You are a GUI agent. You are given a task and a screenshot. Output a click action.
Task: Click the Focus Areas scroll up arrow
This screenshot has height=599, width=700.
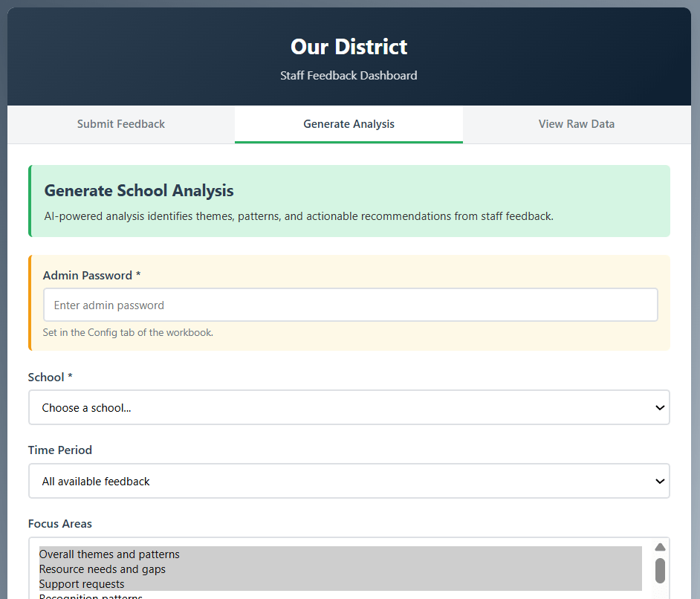660,547
